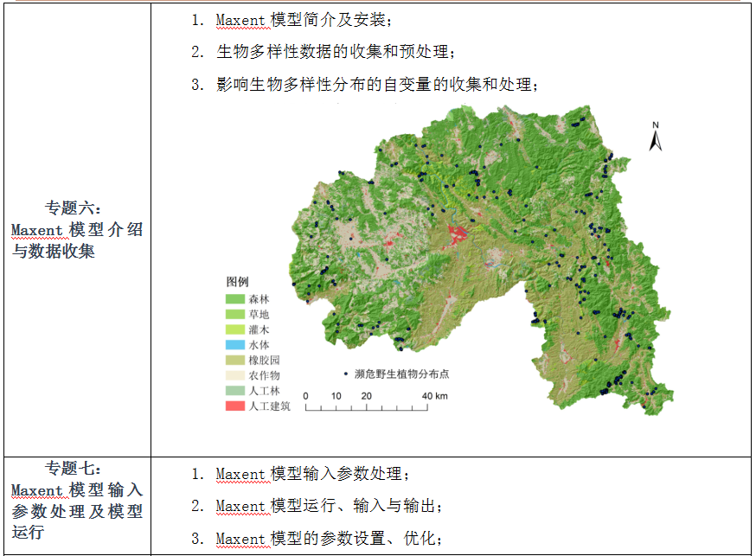The height and width of the screenshot is (556, 756).
Task: Click the heading '专题七:'
Action: pos(74,468)
